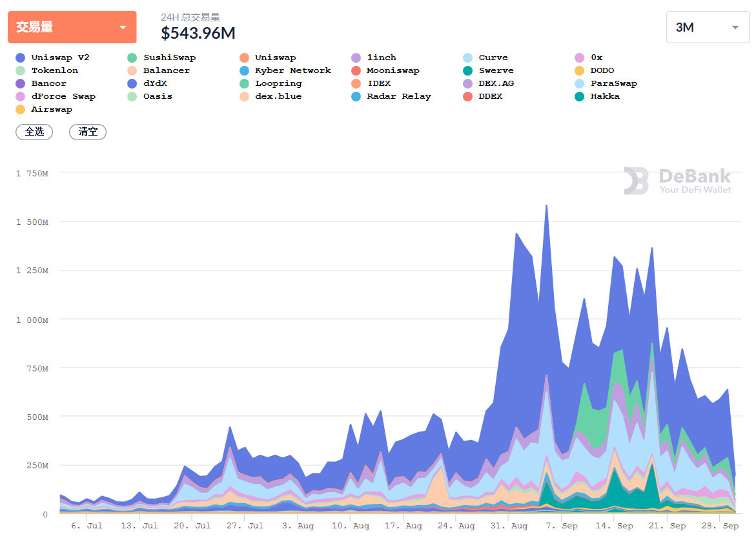Click Radar Relay legend color dot
Image resolution: width=756 pixels, height=540 pixels.
[356, 96]
